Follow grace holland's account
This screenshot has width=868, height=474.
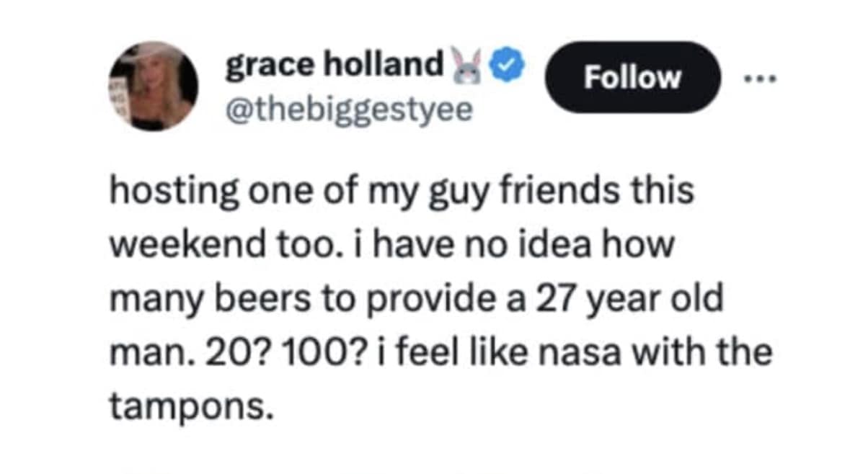coord(632,77)
